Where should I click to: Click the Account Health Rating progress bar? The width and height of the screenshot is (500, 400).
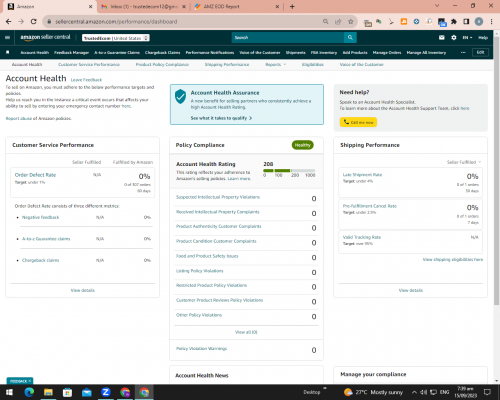pyautogui.click(x=289, y=171)
